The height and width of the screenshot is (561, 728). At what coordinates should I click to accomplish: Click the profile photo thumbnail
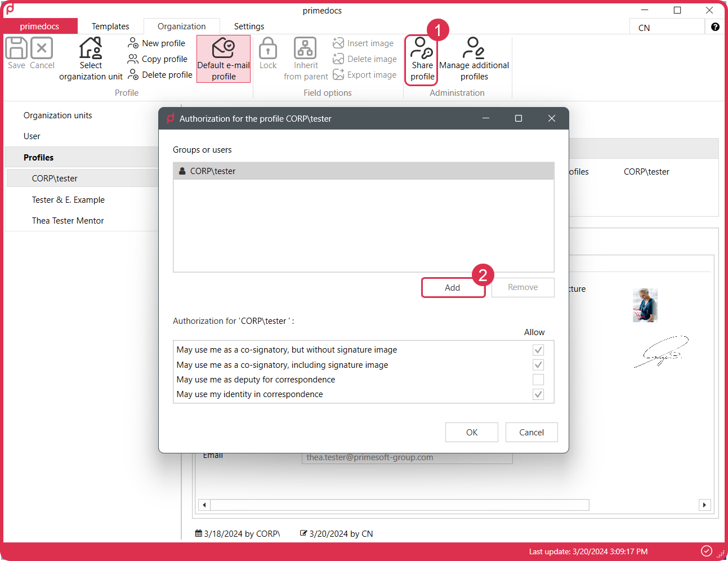(645, 305)
